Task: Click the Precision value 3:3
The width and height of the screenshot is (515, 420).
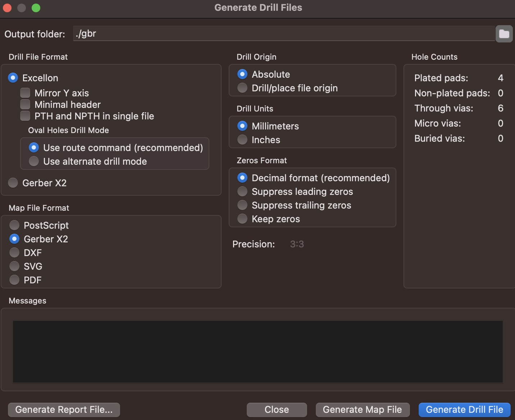Action: click(297, 244)
